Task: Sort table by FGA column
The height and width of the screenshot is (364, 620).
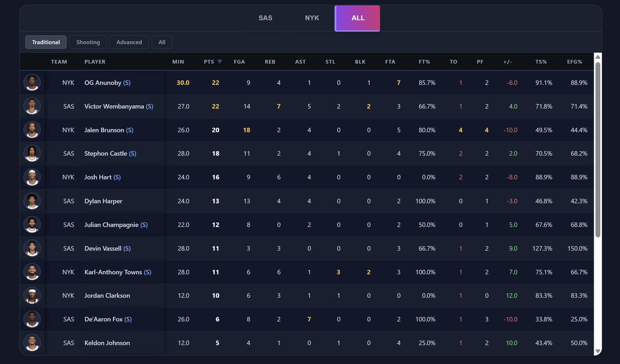Action: 239,62
